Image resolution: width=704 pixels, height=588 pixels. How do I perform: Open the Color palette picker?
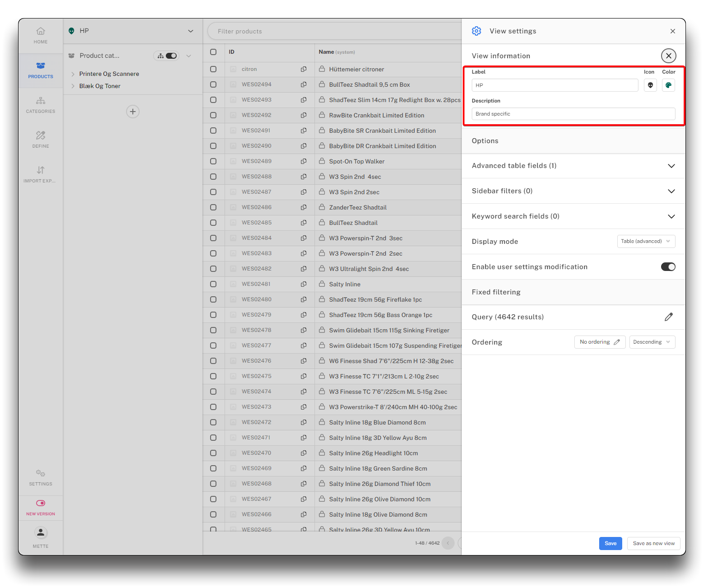click(x=668, y=85)
